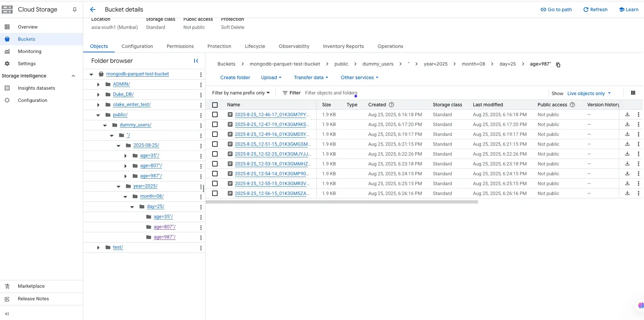This screenshot has width=644, height=320.
Task: Open the 2025-8-25_12-49-16 object link
Action: 272,134
